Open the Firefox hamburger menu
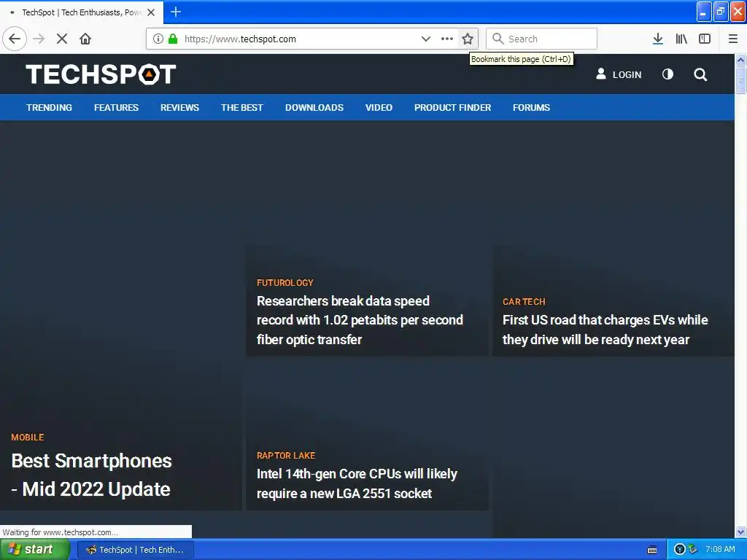Viewport: 747px width, 560px height. pyautogui.click(x=733, y=39)
